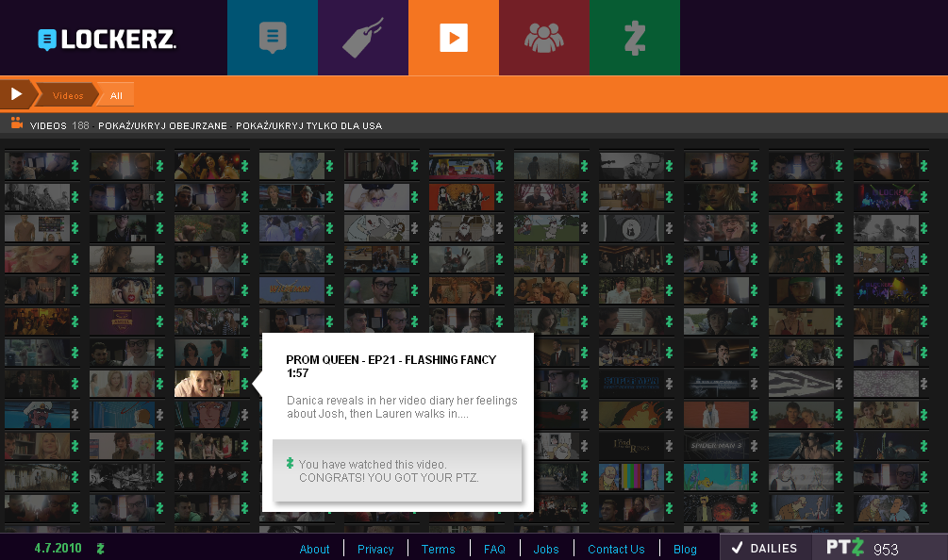948x560 pixels.
Task: Click the PTZ points balance 953
Action: [x=884, y=549]
